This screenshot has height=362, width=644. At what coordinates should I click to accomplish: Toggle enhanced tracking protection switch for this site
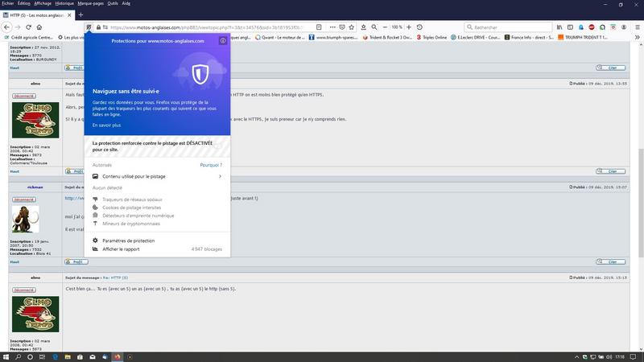217,146
